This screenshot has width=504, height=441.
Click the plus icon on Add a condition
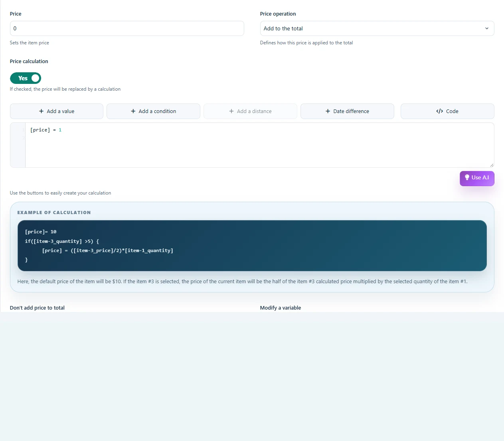[133, 111]
